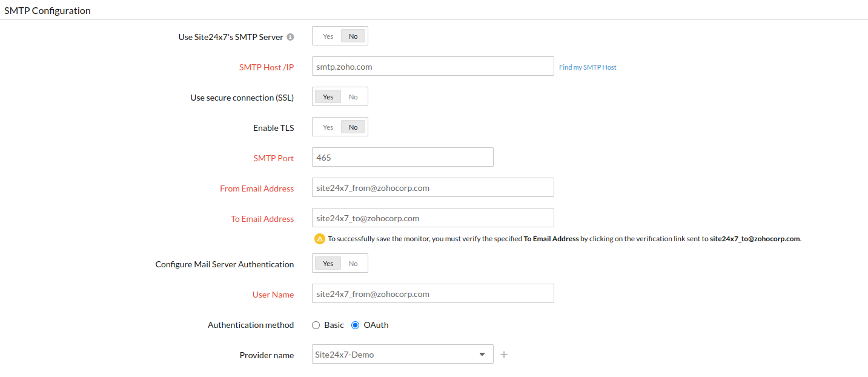The width and height of the screenshot is (868, 377).
Task: Enable Use Site24x7's SMTP Server
Action: (x=328, y=36)
